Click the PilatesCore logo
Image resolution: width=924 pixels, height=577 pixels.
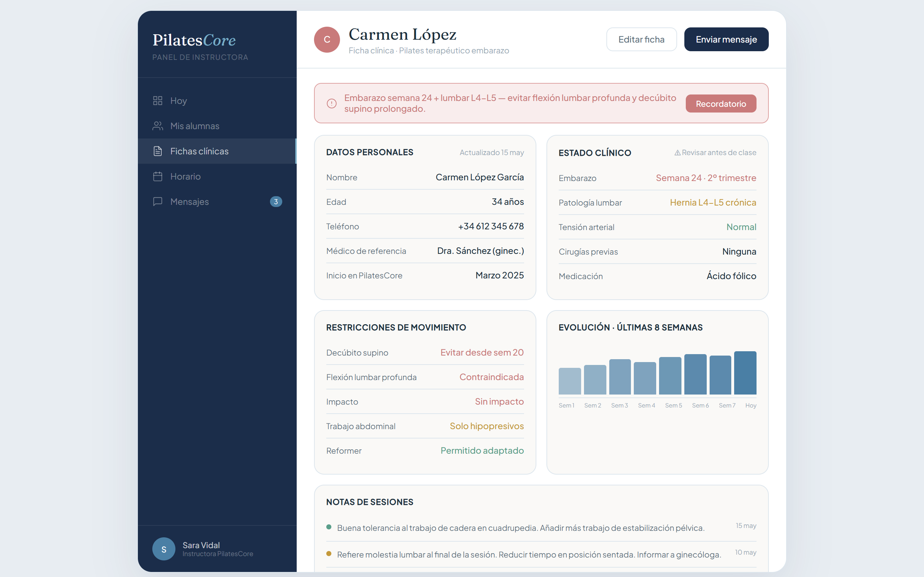(x=194, y=40)
